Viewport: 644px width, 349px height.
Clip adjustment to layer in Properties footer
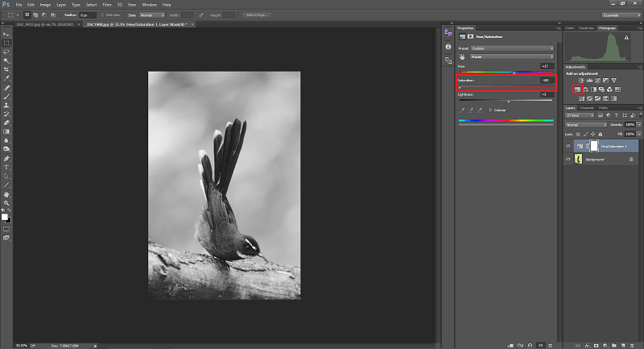[510, 346]
